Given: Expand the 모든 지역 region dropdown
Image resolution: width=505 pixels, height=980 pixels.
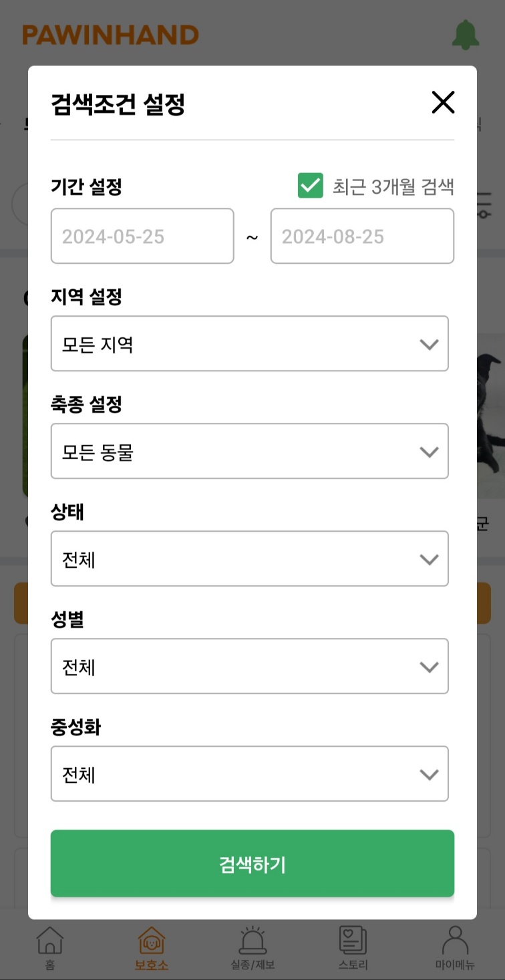Looking at the screenshot, I should 250,343.
